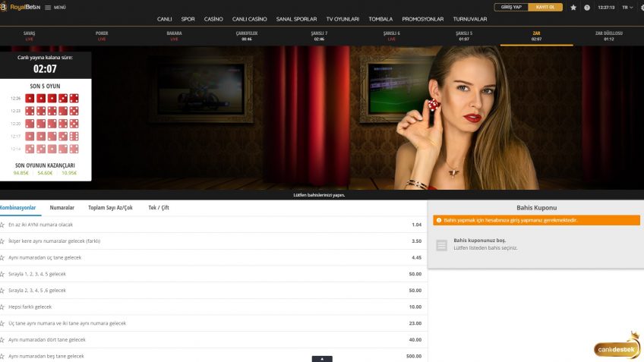Open the CANLI CASİNO menu
This screenshot has width=644, height=362.
pyautogui.click(x=249, y=19)
